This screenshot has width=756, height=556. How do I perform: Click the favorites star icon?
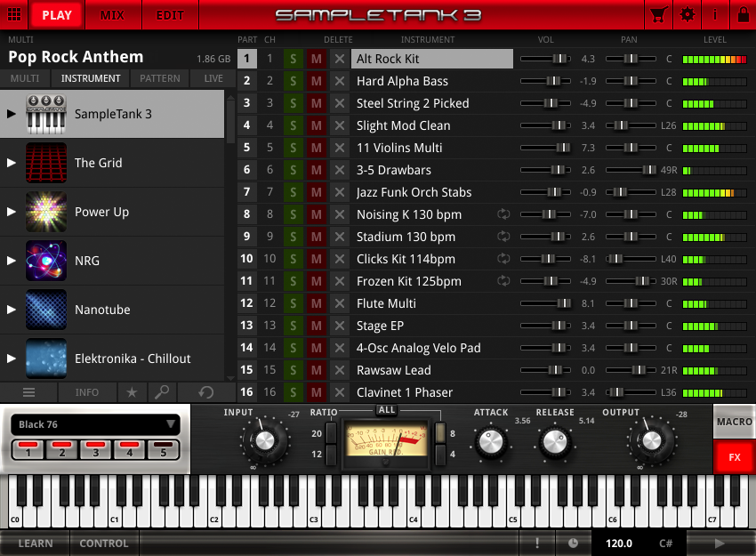click(132, 391)
